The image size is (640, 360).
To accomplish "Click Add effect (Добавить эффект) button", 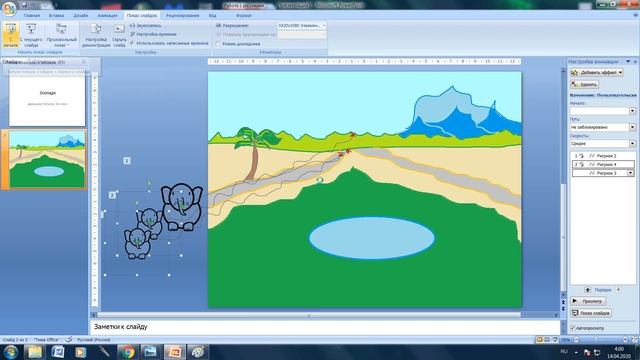I will [596, 73].
